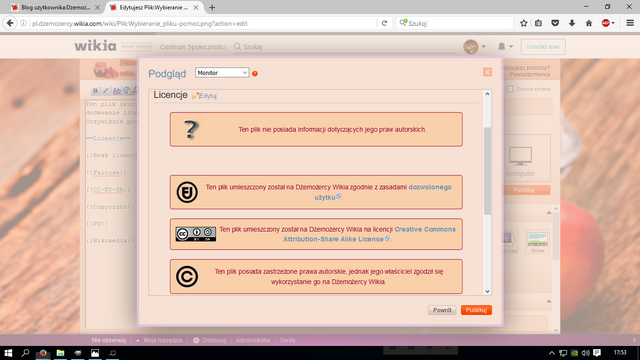The height and width of the screenshot is (360, 640).
Task: Open Skróty in bottom toolbar
Action: click(x=288, y=340)
